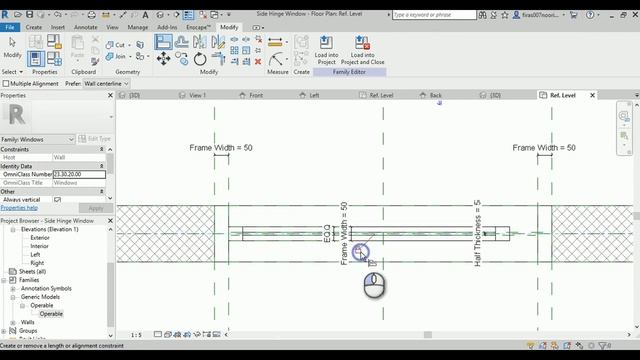Screen dimensions: 640x360
Task: Click the Save icon in quick access toolbar
Action: [30, 14]
